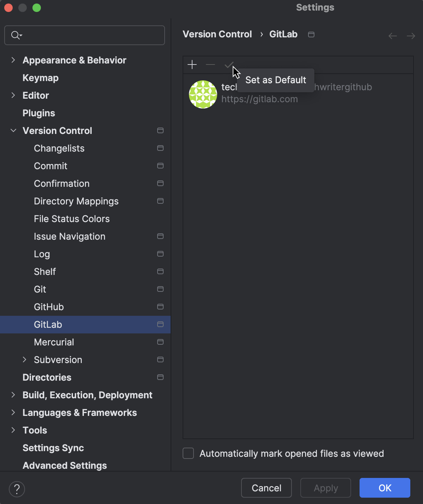The image size is (423, 504).
Task: Click the Version Control breadcrumb
Action: pos(217,34)
